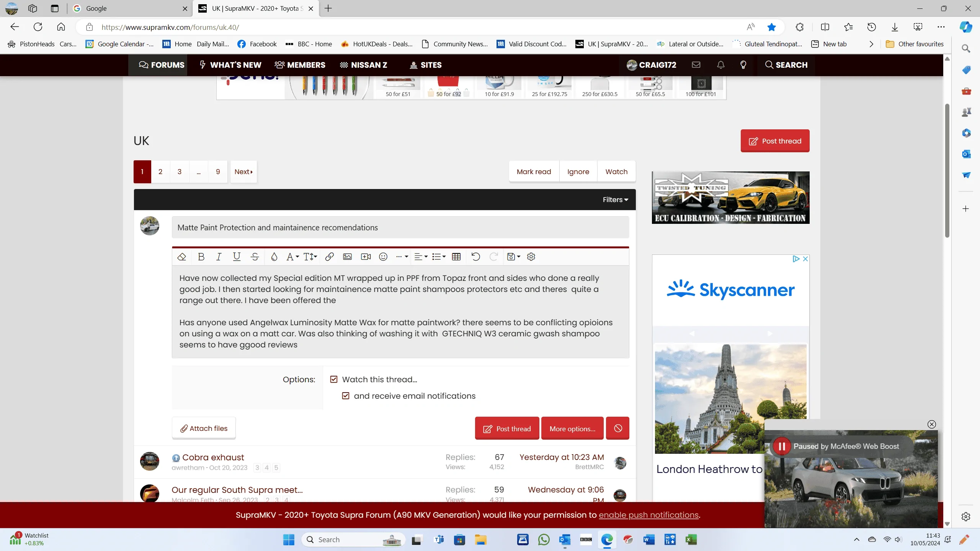Click the blue favourite star in address bar
The image size is (980, 551).
771,27
